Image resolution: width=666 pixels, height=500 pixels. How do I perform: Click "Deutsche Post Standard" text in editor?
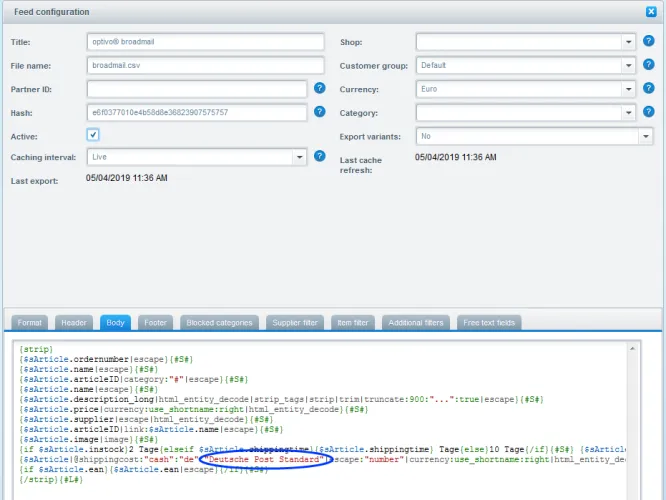[x=264, y=459]
